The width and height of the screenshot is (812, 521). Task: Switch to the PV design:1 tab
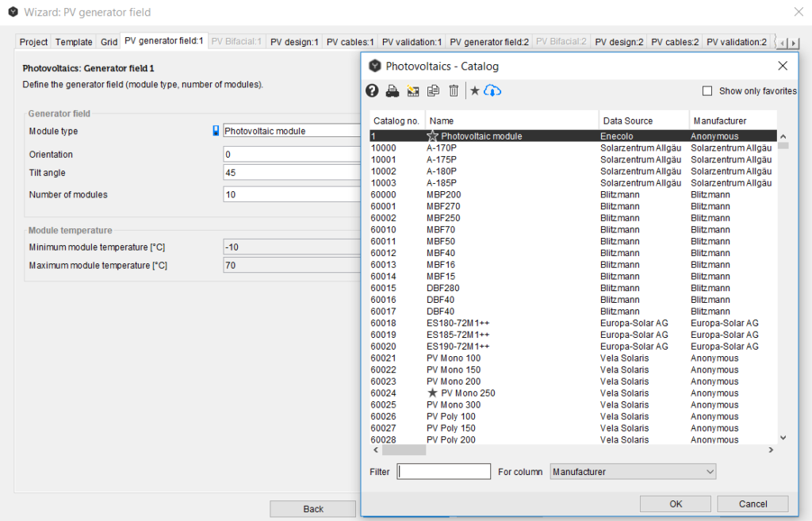[293, 42]
